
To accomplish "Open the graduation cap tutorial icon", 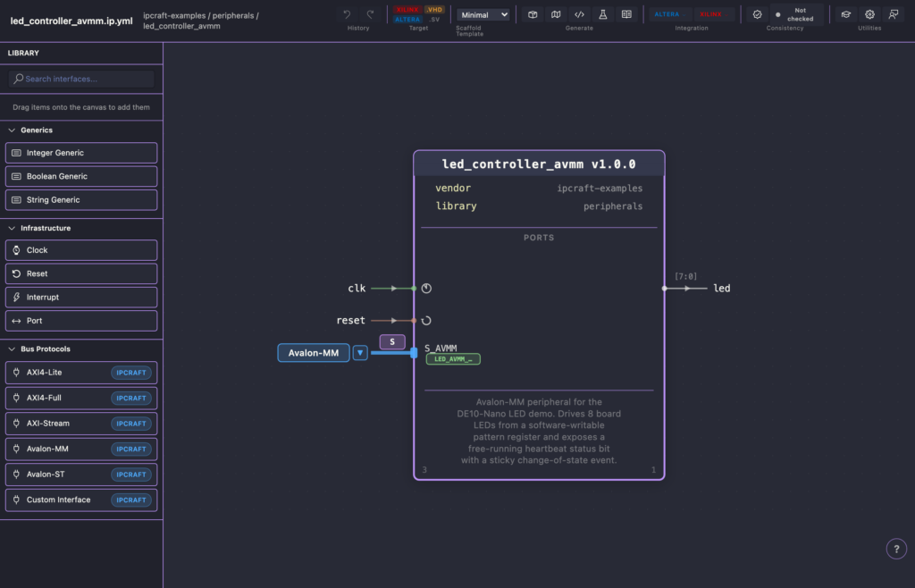I will coord(845,14).
